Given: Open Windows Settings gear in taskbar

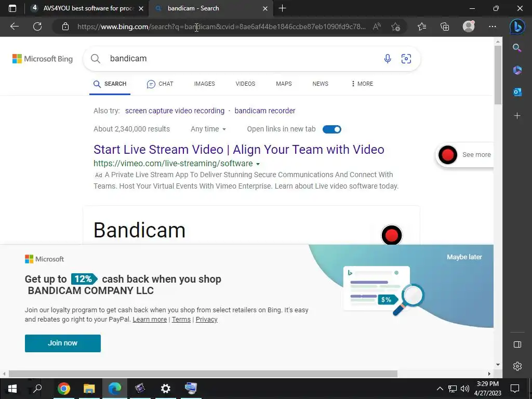Looking at the screenshot, I should point(166,389).
